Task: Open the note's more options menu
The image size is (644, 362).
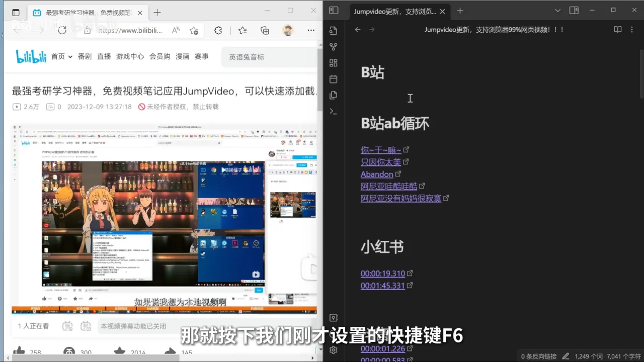Action: [632, 30]
